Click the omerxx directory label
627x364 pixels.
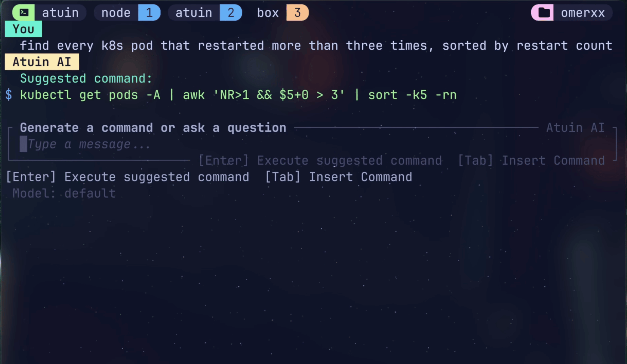tap(583, 13)
